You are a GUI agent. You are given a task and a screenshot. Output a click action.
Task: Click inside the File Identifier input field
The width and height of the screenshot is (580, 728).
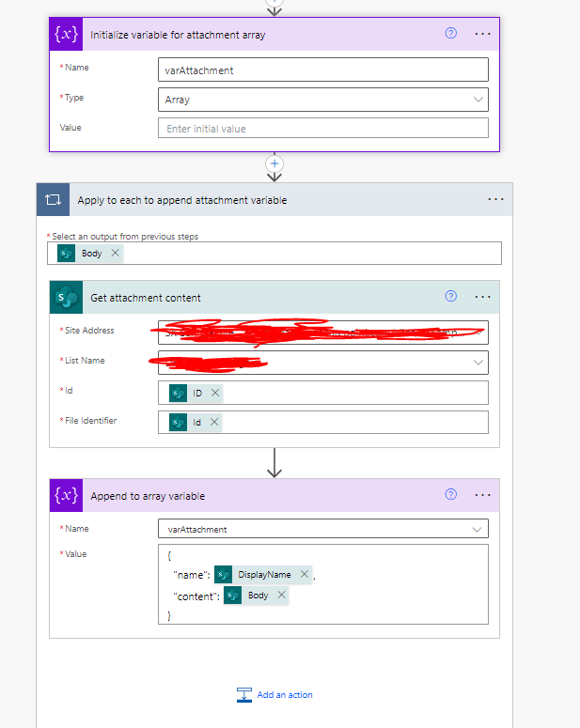tap(323, 422)
